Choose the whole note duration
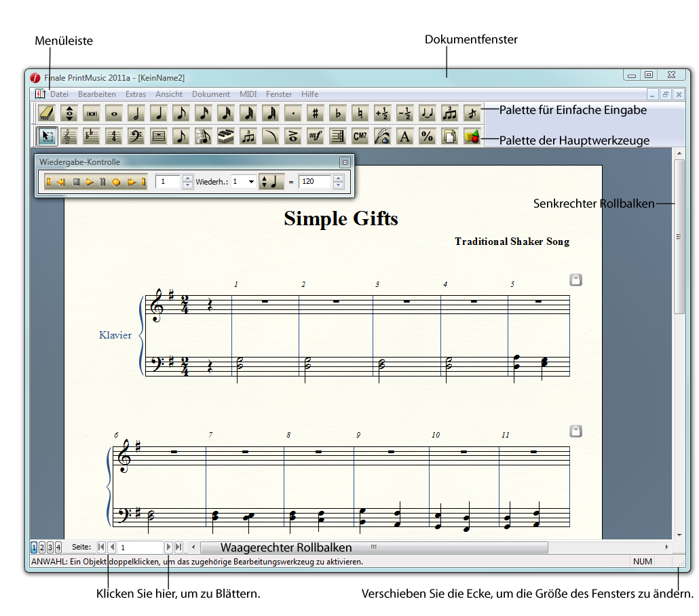The width and height of the screenshot is (699, 616). tap(114, 114)
